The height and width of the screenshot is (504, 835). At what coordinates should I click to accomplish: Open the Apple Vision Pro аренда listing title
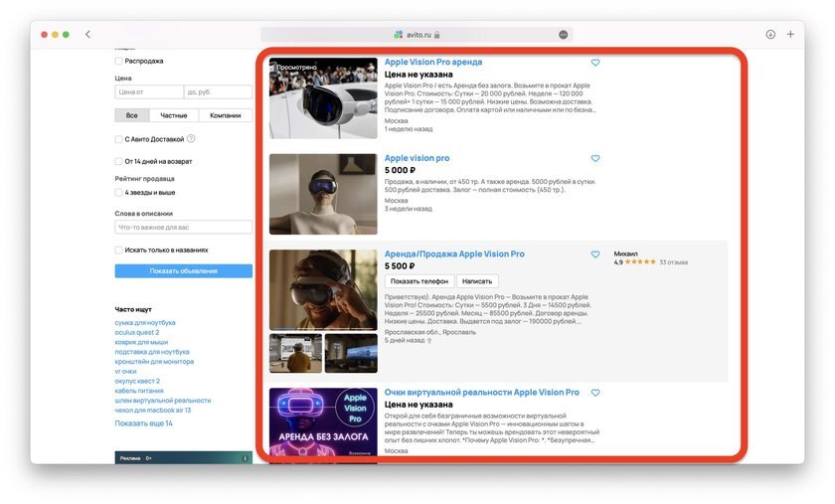tap(433, 62)
